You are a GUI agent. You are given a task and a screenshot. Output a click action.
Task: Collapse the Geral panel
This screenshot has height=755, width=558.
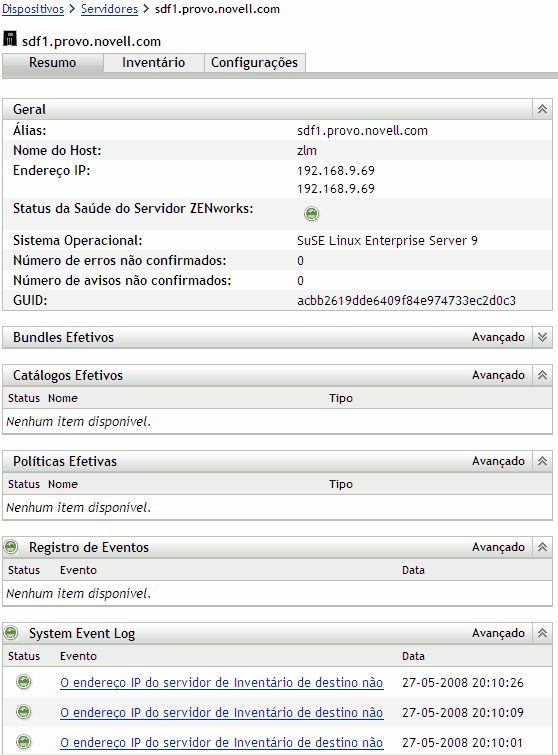pyautogui.click(x=543, y=109)
